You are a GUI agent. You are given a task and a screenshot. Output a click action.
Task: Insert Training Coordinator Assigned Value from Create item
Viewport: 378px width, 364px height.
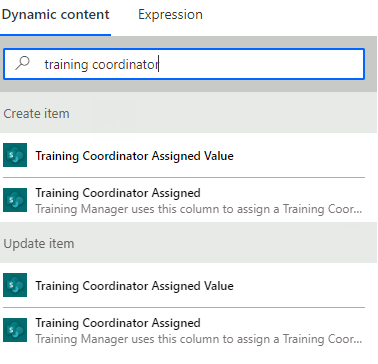(184, 155)
